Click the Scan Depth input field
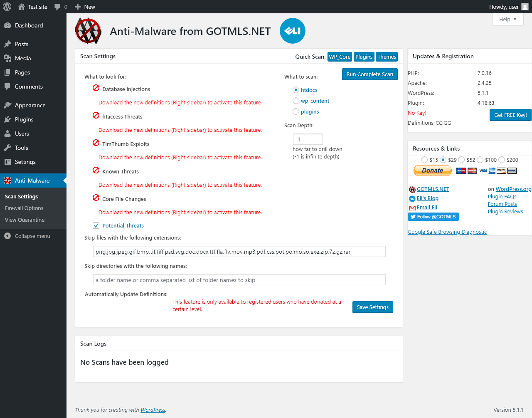Viewport: 532px width, 418px height. [x=308, y=139]
